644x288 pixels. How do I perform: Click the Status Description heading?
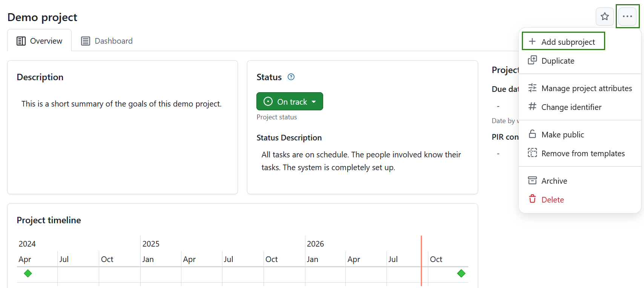(x=289, y=138)
